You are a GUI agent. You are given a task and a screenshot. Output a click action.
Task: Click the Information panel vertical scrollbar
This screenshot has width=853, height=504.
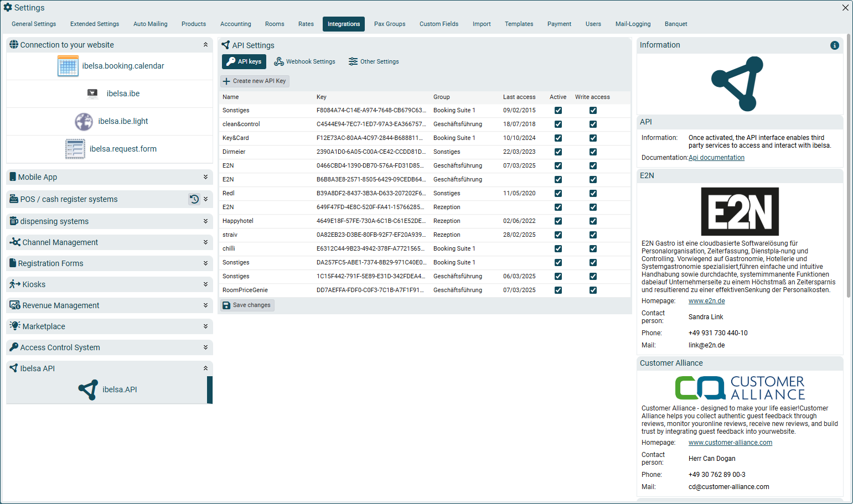point(849,166)
